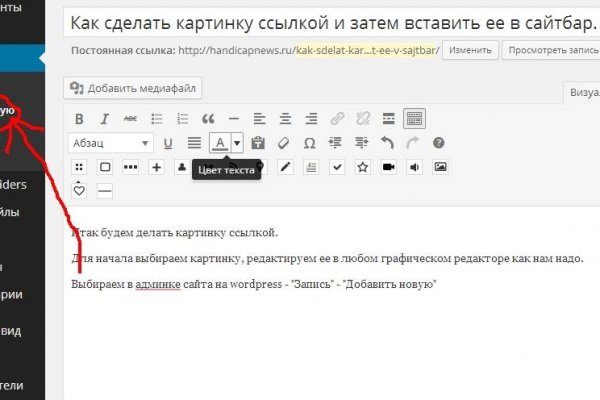
Task: Apply italic formatting
Action: click(104, 119)
